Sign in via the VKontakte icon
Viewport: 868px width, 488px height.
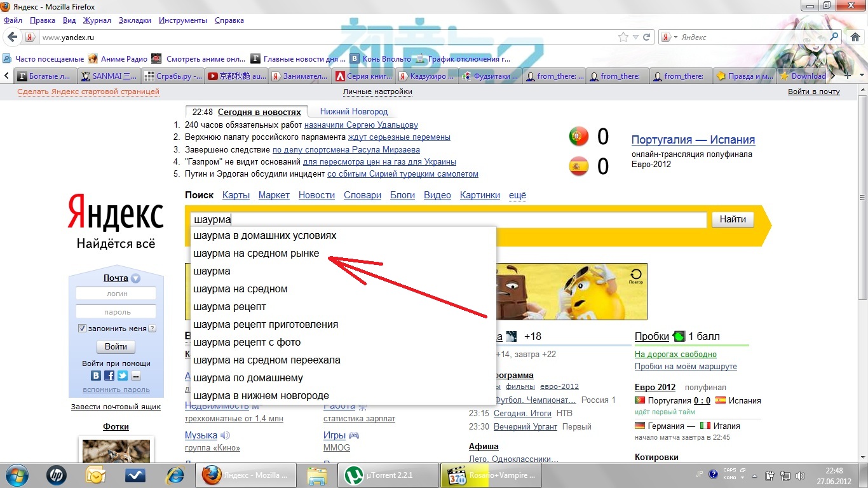96,376
